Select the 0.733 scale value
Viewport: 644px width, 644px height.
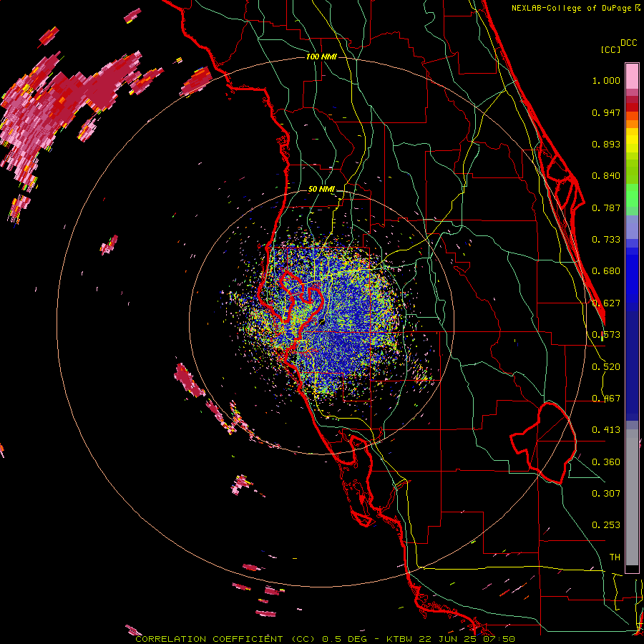pos(606,240)
